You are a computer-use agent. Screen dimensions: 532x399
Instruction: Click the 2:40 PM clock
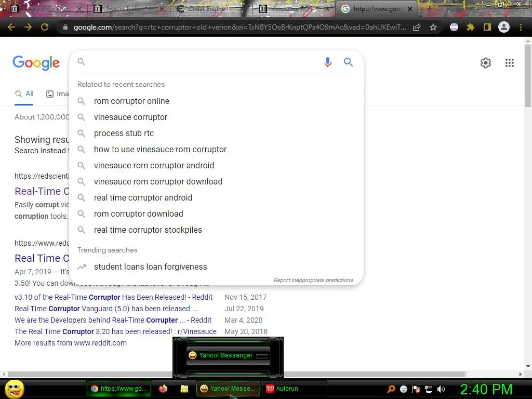click(486, 389)
